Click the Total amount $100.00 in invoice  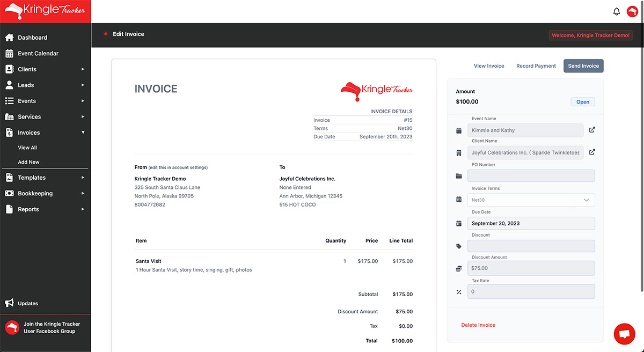pyautogui.click(x=402, y=341)
